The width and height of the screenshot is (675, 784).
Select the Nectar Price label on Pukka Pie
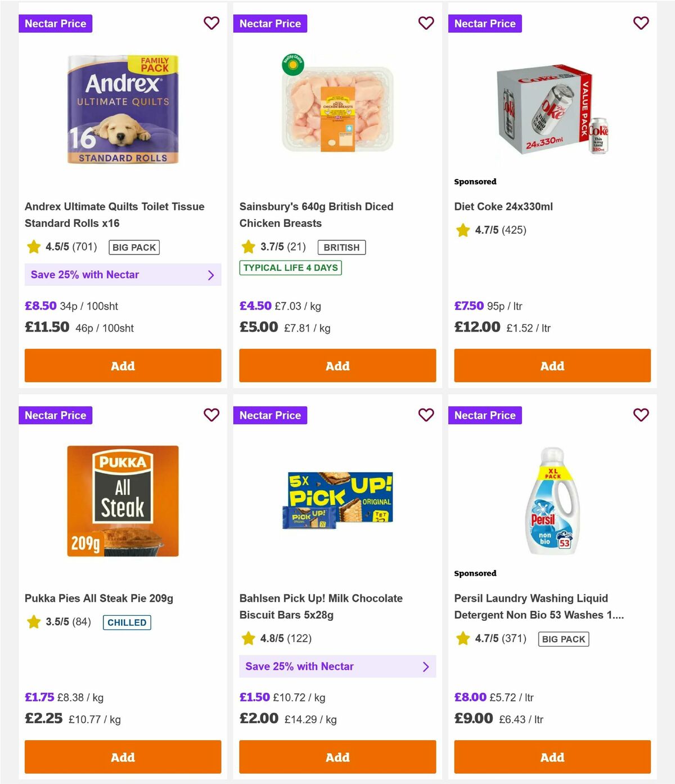coord(55,415)
